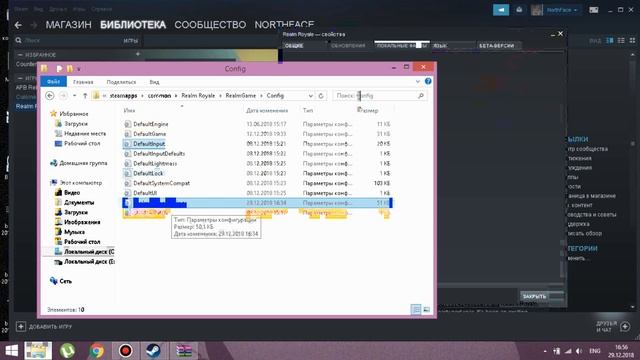Screen dimensions: 640x360
Task: Open Steam friends and chat icon
Action: [x=625, y=327]
